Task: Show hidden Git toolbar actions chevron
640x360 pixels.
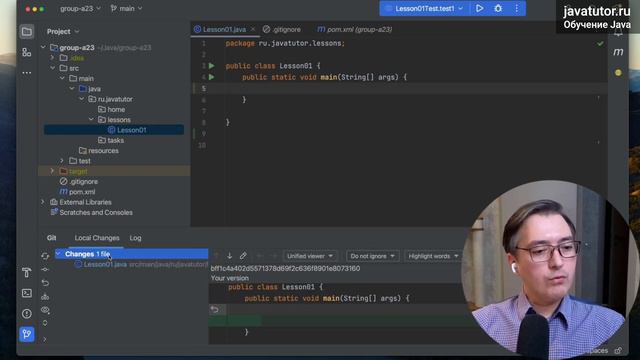Action: 45,339
